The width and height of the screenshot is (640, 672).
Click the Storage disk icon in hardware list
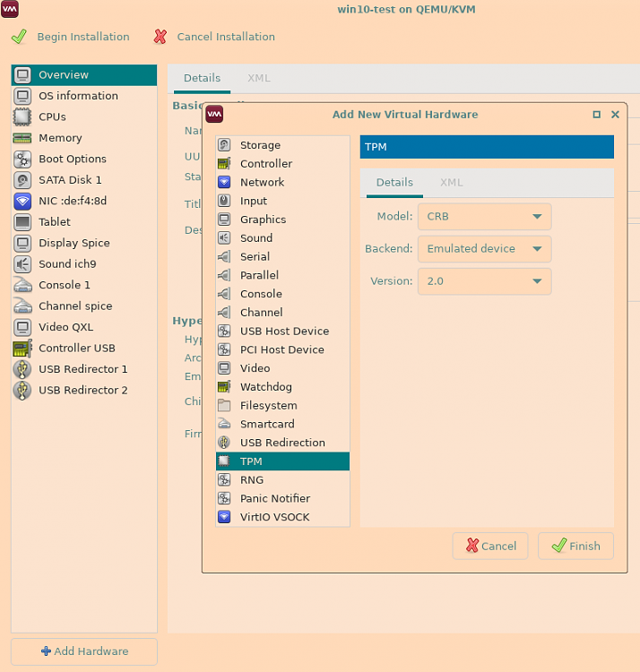[x=224, y=145]
